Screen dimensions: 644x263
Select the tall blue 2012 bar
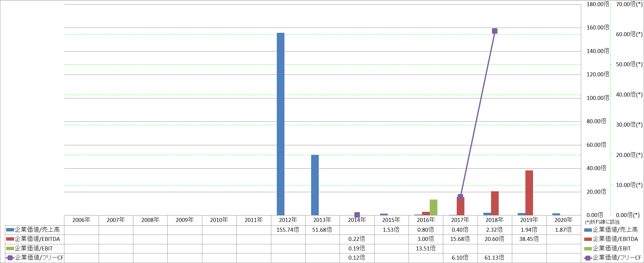pyautogui.click(x=280, y=124)
